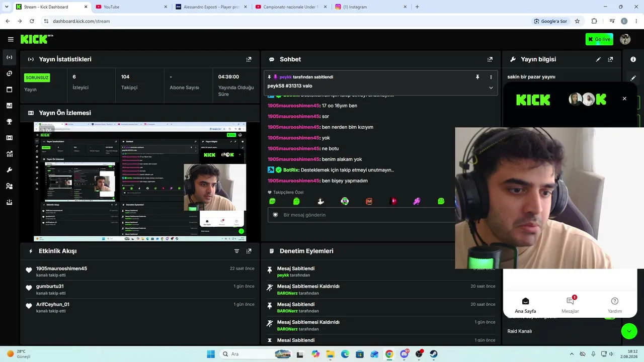Screen dimensions: 644x362
Task: Click the Kick logo in the header
Action: coord(37,39)
